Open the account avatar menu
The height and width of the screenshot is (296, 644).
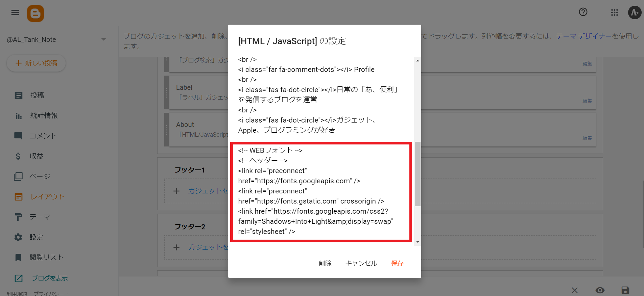click(x=635, y=12)
